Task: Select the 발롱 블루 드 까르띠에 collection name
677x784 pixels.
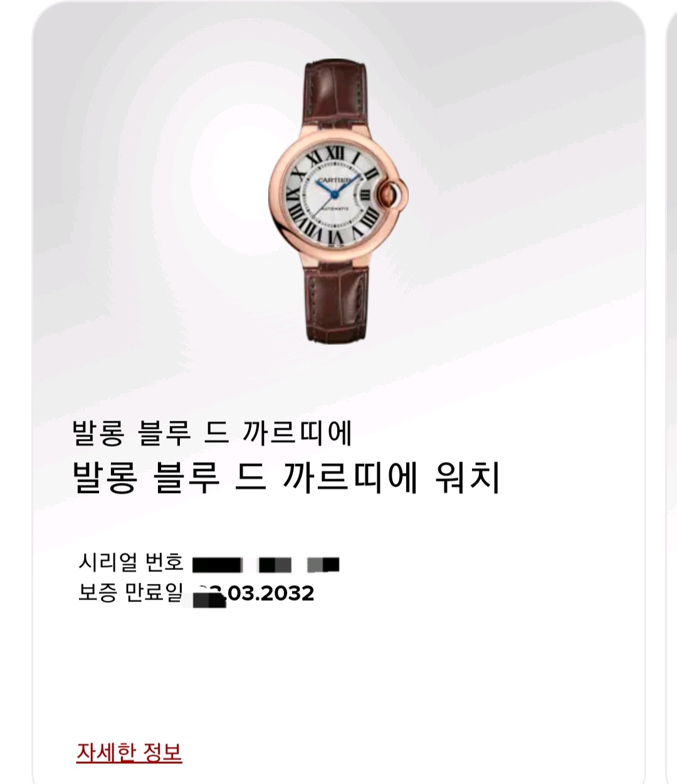Action: click(212, 433)
